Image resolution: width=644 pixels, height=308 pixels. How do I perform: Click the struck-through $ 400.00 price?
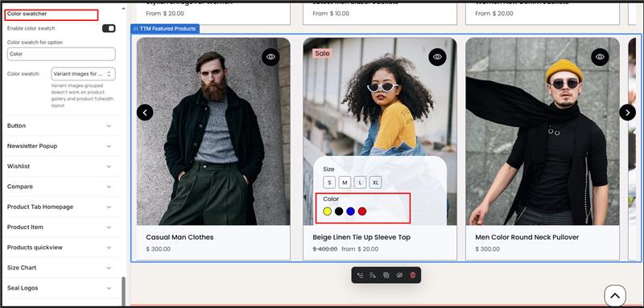click(x=325, y=249)
